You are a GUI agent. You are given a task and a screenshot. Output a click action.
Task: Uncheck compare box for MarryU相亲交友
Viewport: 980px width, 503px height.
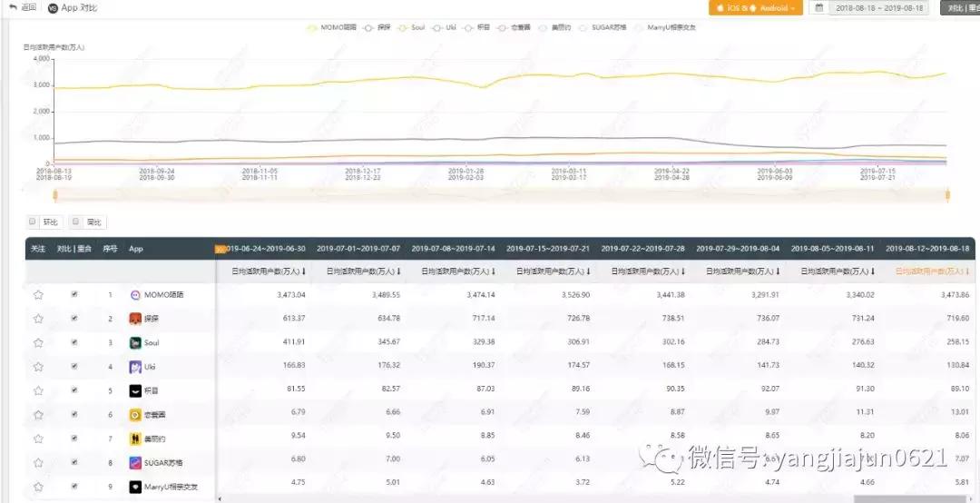click(74, 486)
